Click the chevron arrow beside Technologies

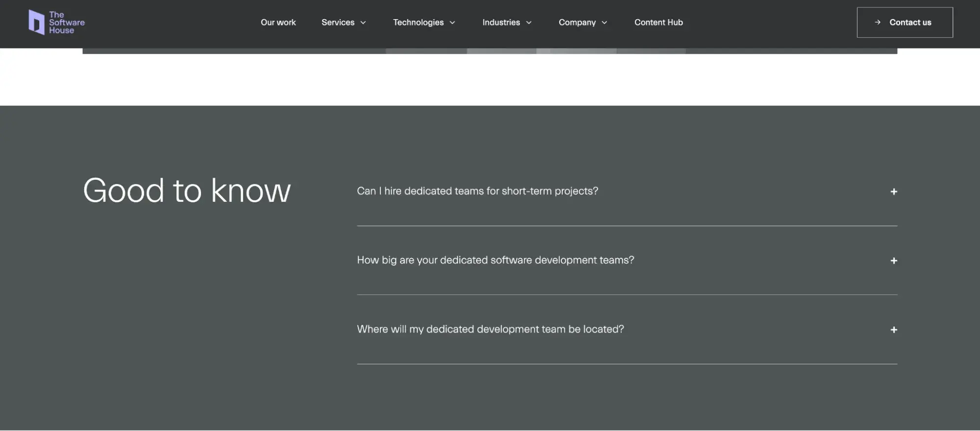tap(452, 23)
